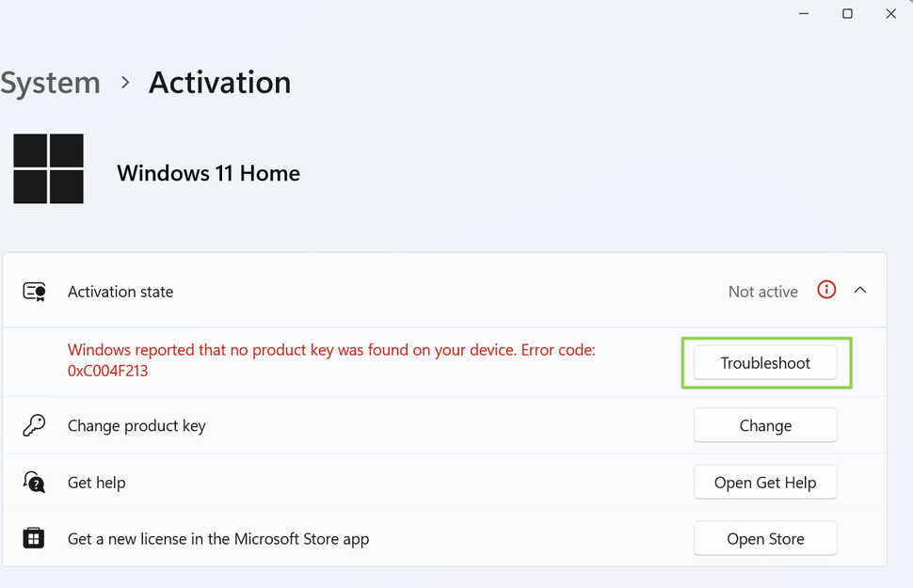
Task: Open Store to get a new license
Action: pos(765,538)
